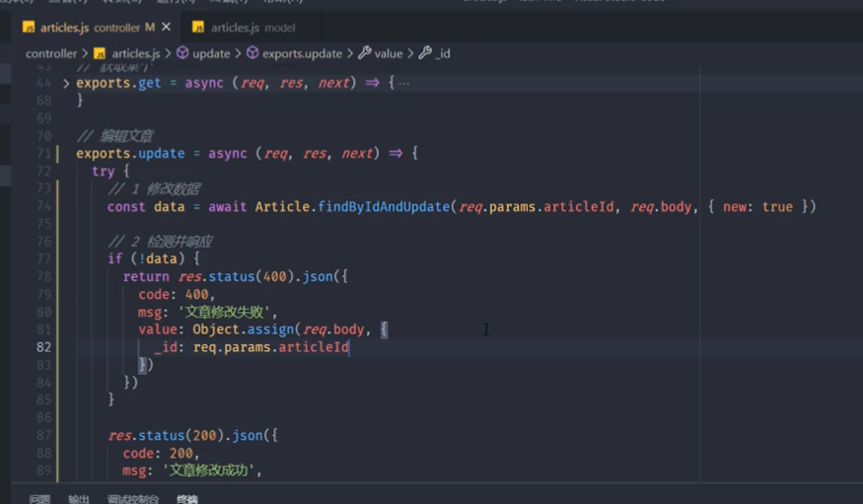Click the '文章修改成功' string
863x504 pixels.
208,470
